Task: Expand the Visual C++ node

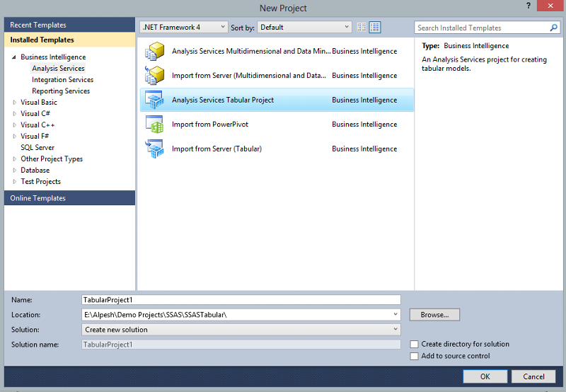Action: point(14,125)
